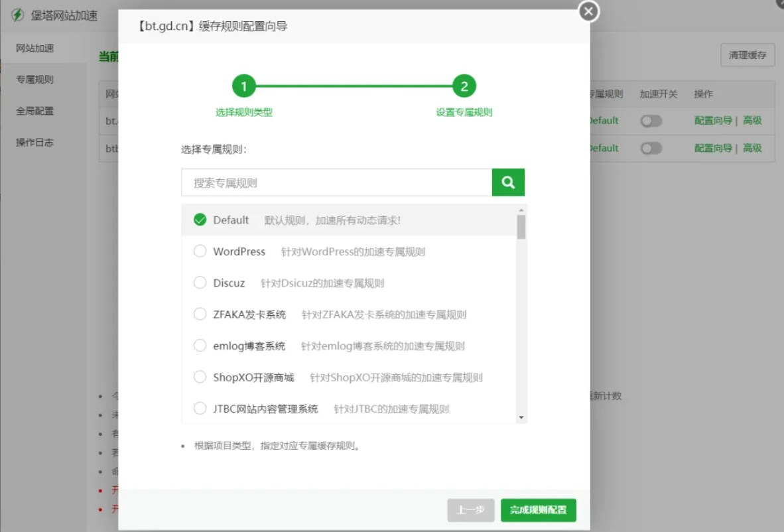
Task: Toggle the second site's 加速开关
Action: click(x=651, y=148)
